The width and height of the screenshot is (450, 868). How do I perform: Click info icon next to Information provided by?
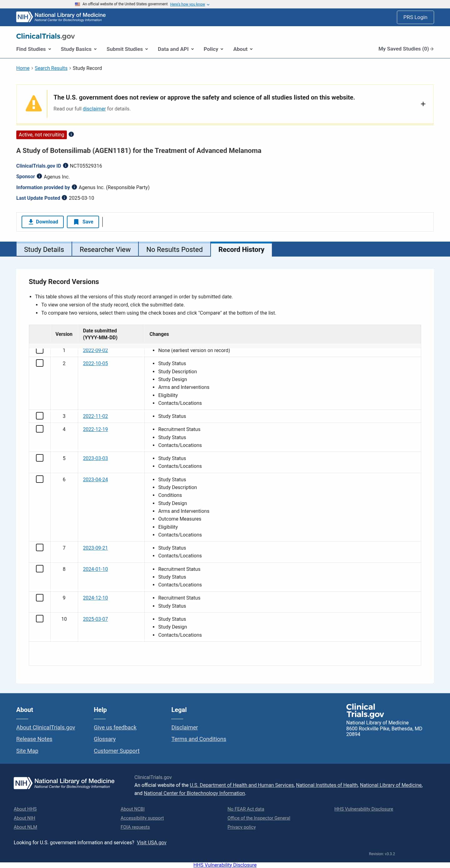click(x=74, y=187)
